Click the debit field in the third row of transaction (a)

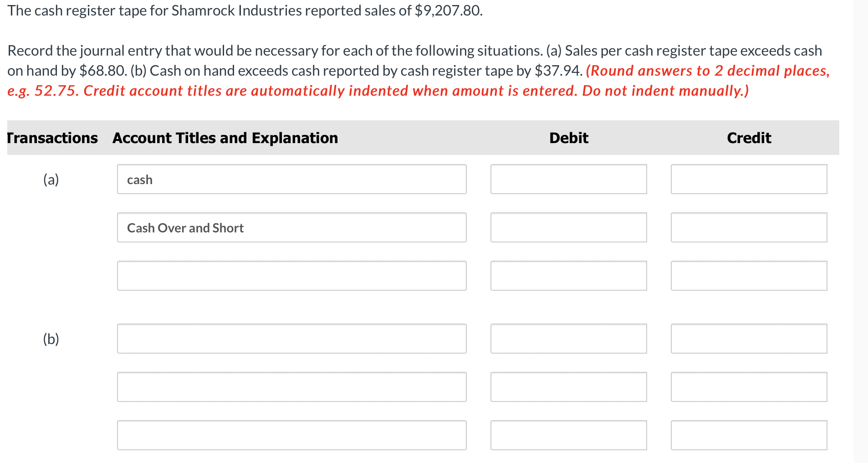568,276
